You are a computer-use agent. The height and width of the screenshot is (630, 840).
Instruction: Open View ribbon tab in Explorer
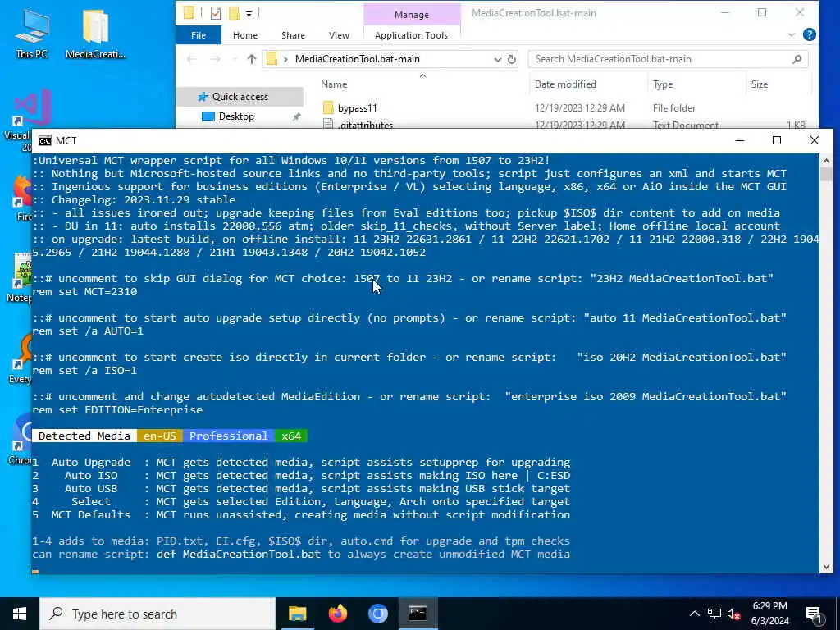pos(339,35)
